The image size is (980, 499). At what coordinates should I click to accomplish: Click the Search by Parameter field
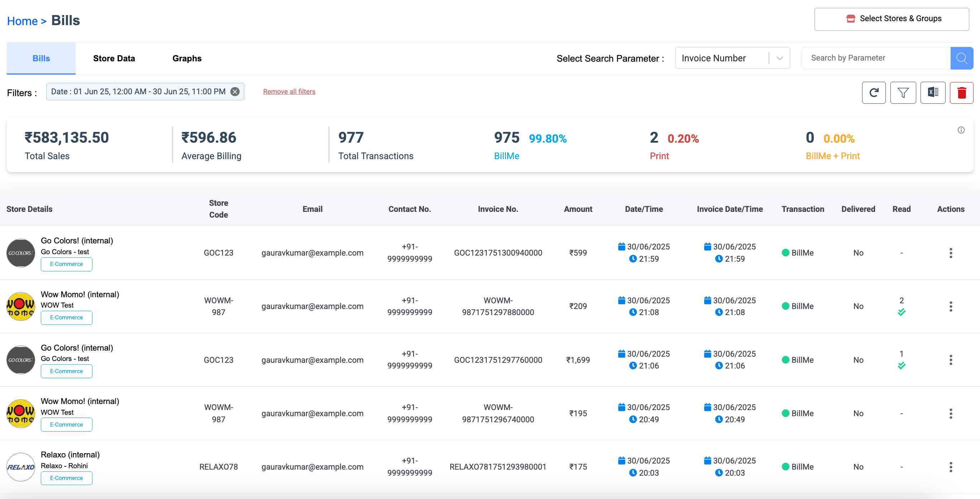point(875,58)
